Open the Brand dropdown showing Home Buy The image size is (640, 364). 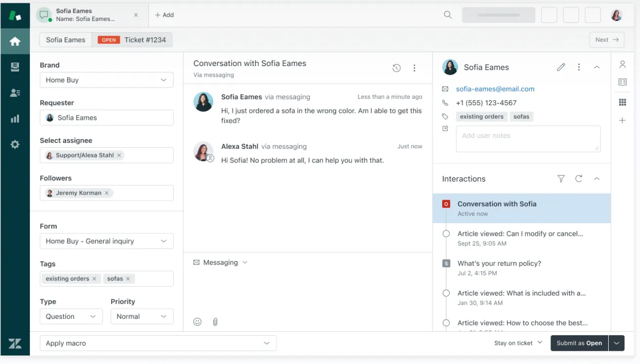(107, 80)
